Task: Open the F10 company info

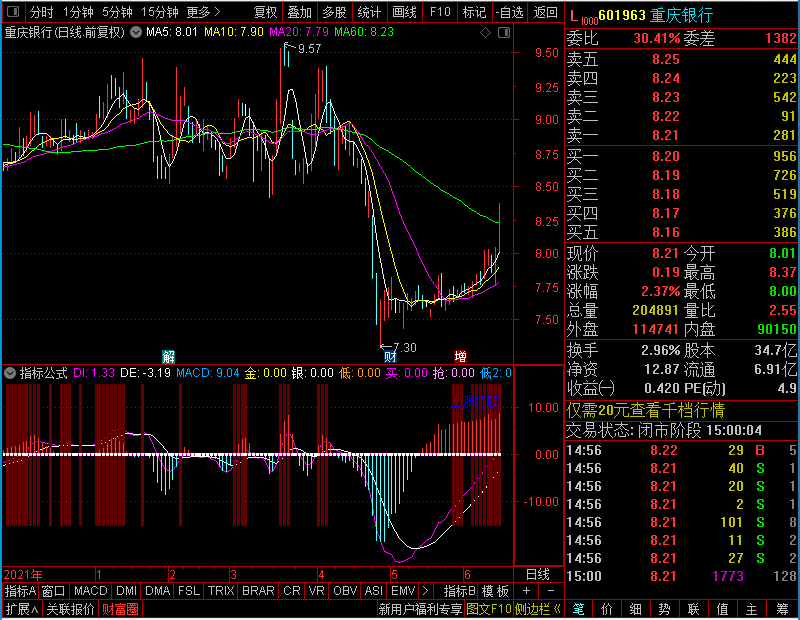Action: coord(440,12)
